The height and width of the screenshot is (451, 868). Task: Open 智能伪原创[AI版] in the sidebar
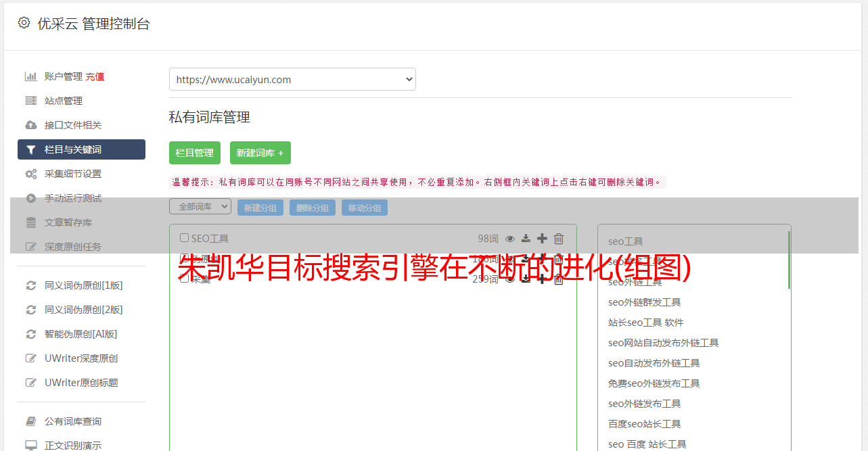click(81, 334)
